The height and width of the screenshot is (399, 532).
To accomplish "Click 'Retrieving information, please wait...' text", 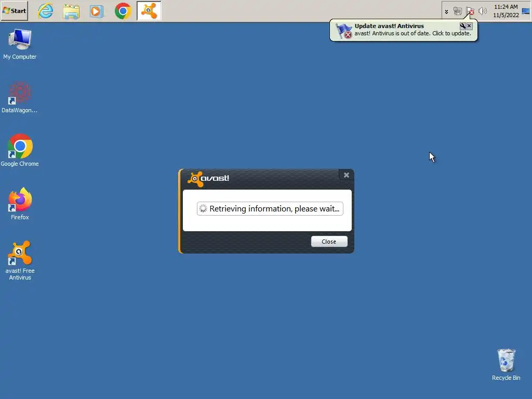I will 274,209.
